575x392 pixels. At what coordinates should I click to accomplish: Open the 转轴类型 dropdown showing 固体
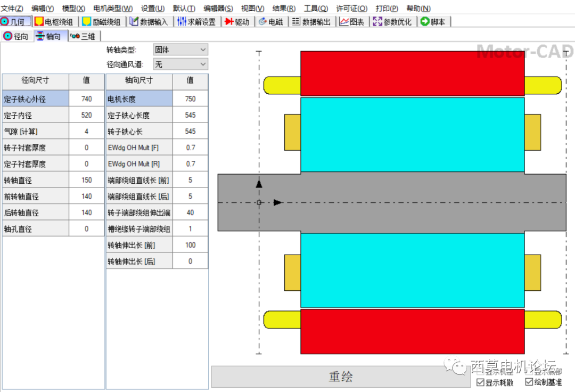(x=180, y=49)
